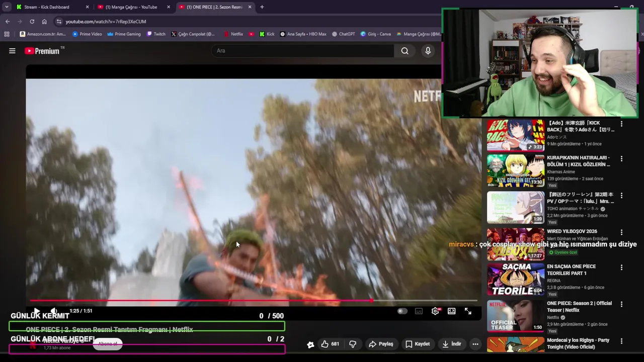The height and width of the screenshot is (362, 644).
Task: Open video settings gear
Action: click(435, 311)
